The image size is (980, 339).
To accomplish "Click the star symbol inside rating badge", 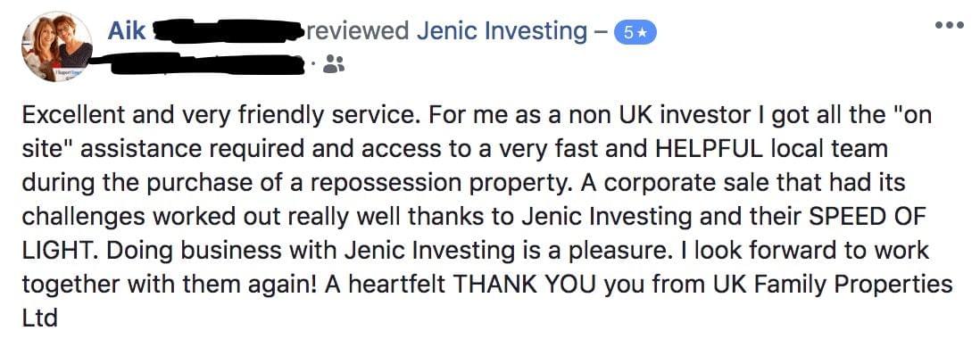I will [x=643, y=34].
